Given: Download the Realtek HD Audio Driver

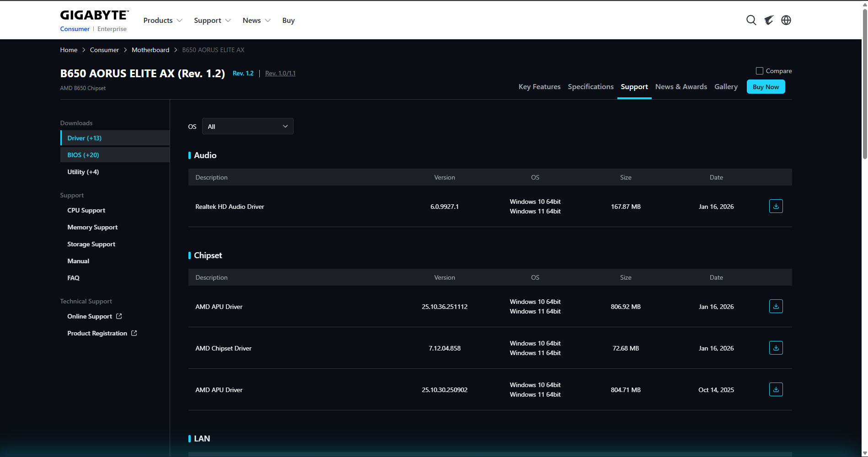Looking at the screenshot, I should point(776,206).
